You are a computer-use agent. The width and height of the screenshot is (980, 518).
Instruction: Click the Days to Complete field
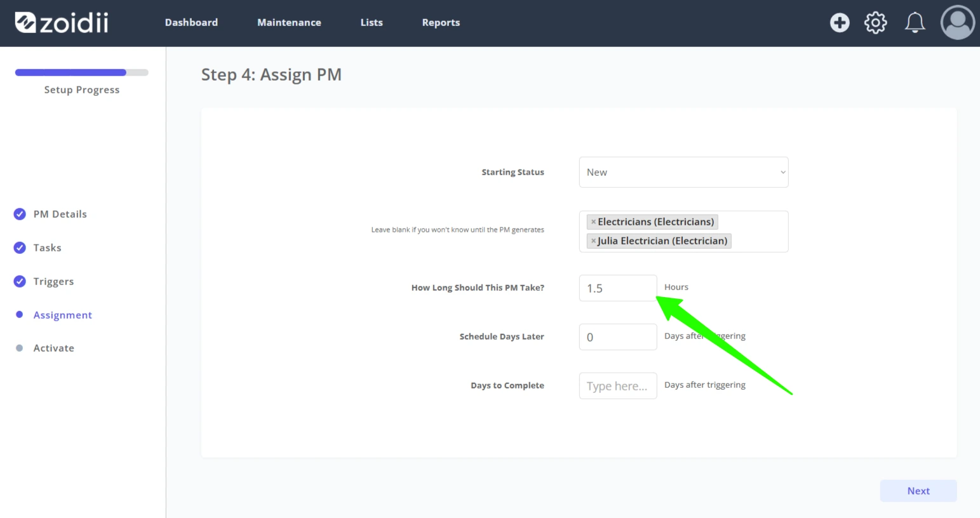point(618,386)
